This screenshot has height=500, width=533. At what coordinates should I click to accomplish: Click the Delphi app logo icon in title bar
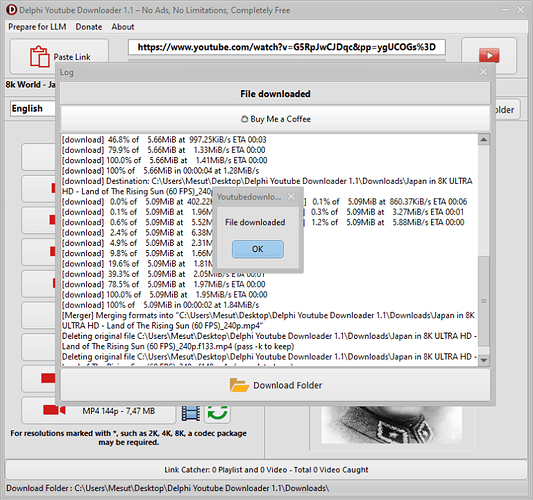pyautogui.click(x=11, y=10)
